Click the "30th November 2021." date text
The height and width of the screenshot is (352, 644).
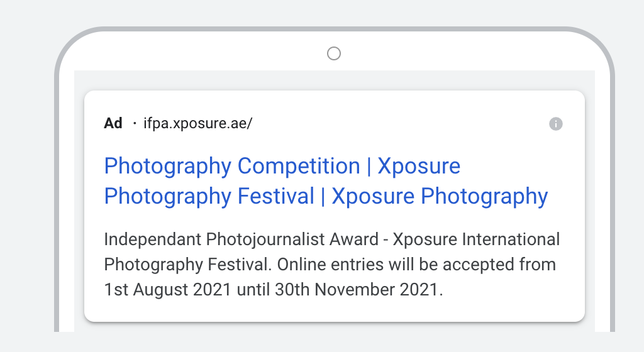tap(359, 290)
